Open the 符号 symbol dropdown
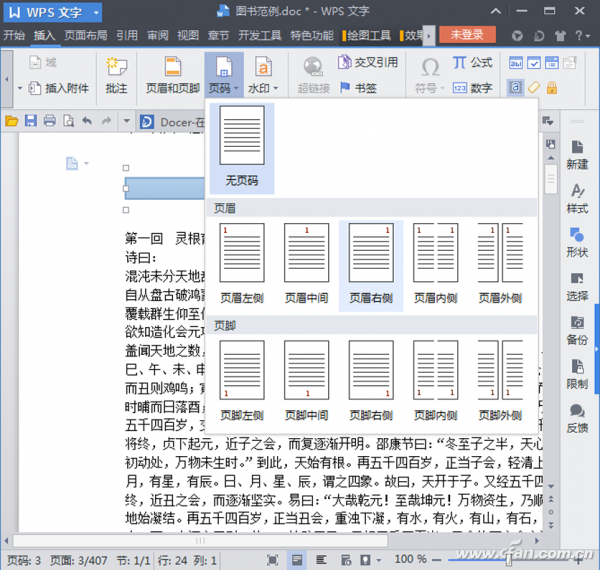600x570 pixels. click(430, 76)
